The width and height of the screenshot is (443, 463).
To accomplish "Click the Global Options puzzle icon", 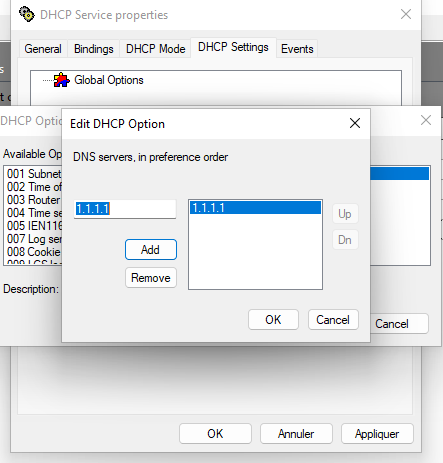I will [61, 80].
